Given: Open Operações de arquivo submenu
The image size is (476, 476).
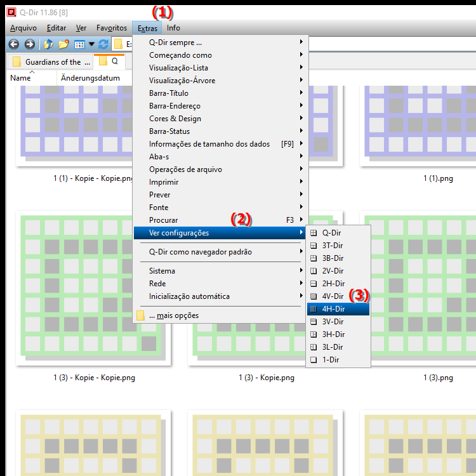Looking at the screenshot, I should click(220, 169).
